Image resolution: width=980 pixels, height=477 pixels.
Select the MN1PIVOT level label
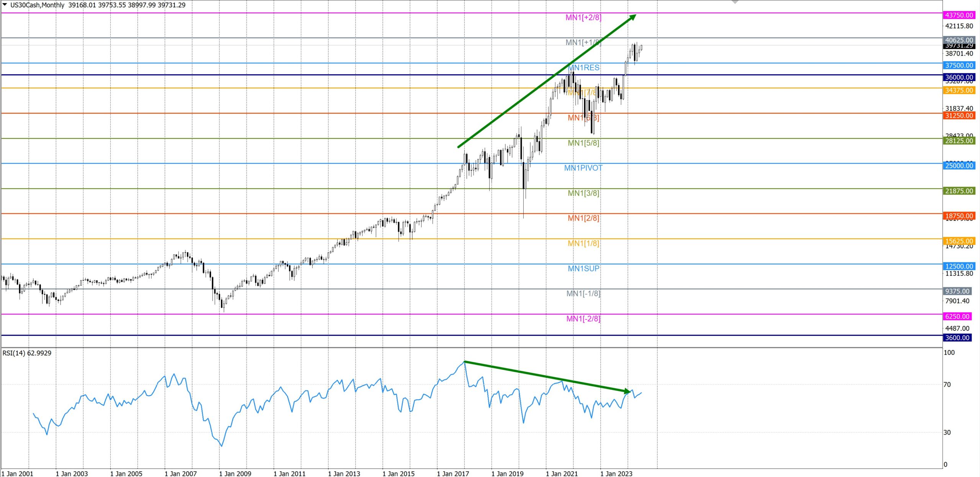click(583, 168)
